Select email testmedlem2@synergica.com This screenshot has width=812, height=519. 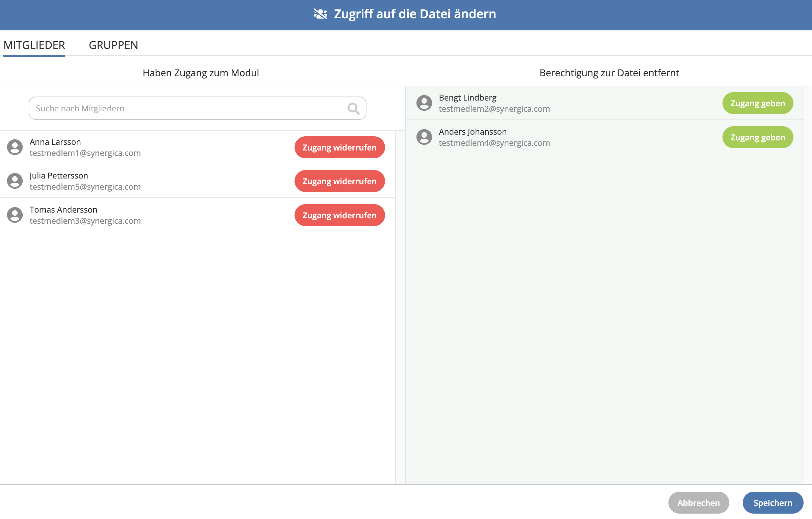point(494,109)
